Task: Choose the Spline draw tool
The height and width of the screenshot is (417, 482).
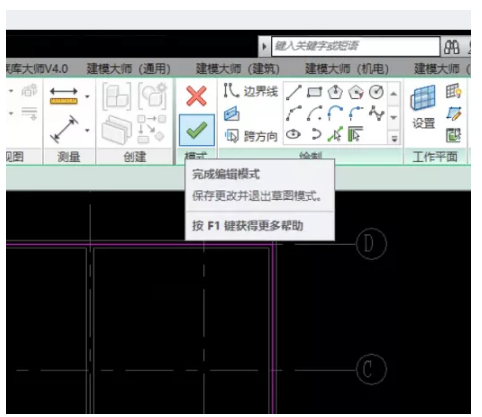Action: (x=377, y=113)
